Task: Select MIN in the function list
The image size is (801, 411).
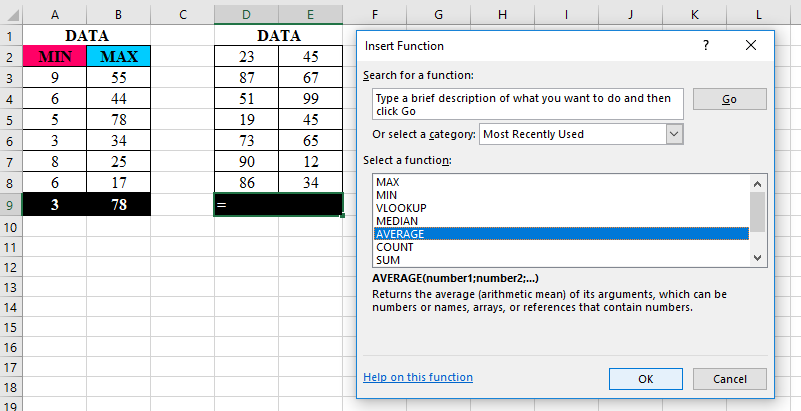Action: pos(561,195)
